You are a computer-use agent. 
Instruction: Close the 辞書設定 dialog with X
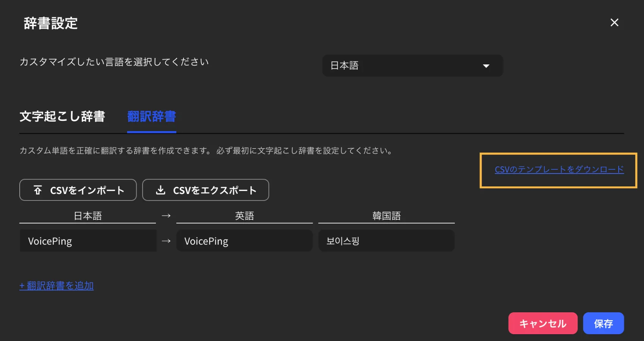[614, 23]
